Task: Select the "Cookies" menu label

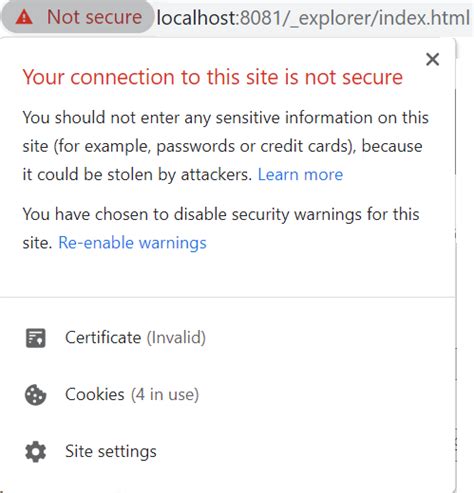Action: click(95, 394)
